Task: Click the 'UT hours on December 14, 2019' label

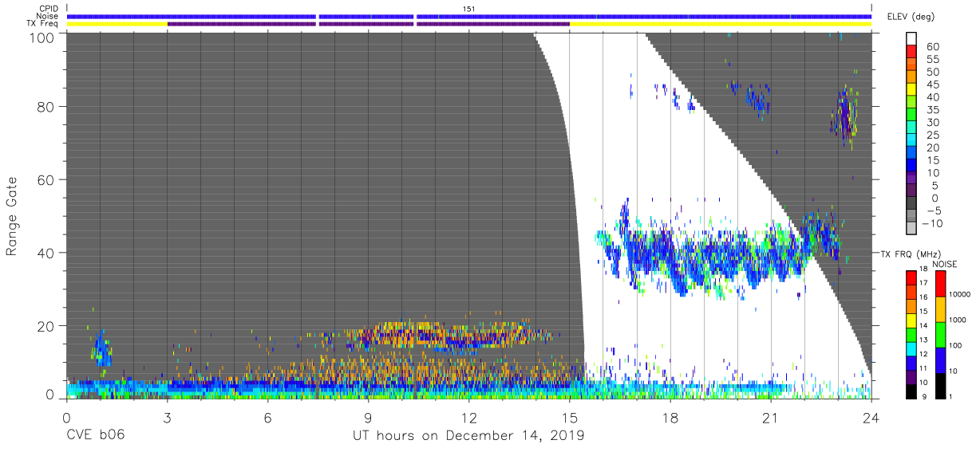Action: click(x=469, y=435)
